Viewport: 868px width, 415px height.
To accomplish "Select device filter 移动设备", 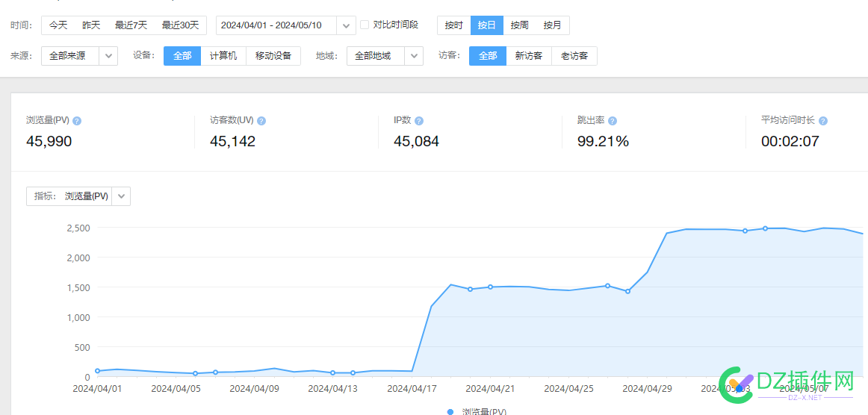I will (273, 56).
